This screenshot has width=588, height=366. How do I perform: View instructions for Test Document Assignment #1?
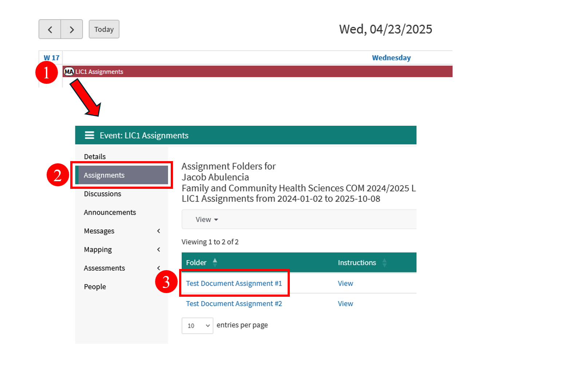click(x=346, y=283)
